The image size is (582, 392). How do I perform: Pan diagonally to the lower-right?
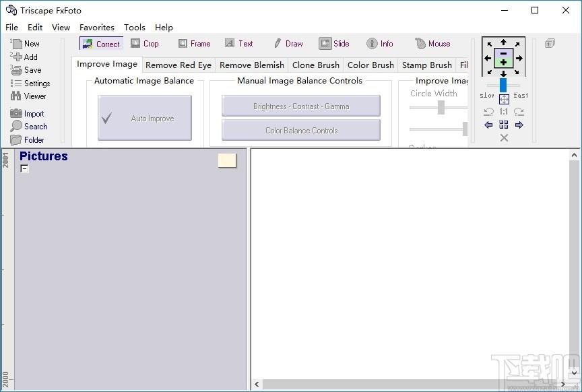pyautogui.click(x=517, y=71)
